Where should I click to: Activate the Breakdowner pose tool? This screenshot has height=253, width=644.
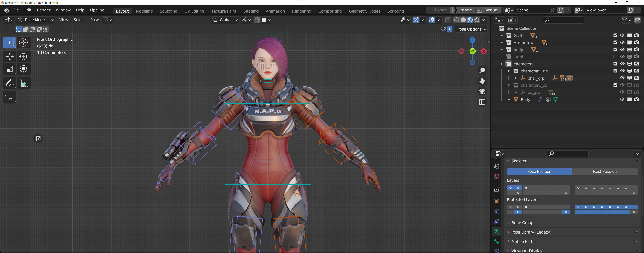click(x=10, y=97)
